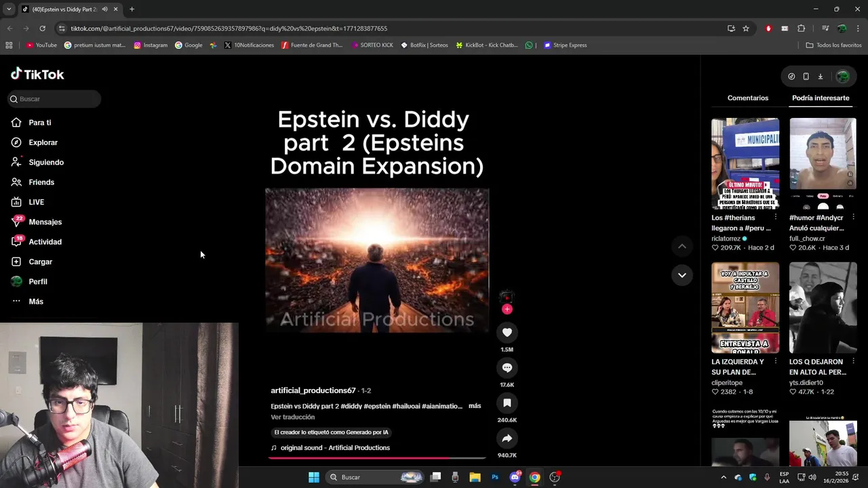Open the TikTok profile avatar menu
Viewport: 868px width, 488px height.
(x=843, y=77)
